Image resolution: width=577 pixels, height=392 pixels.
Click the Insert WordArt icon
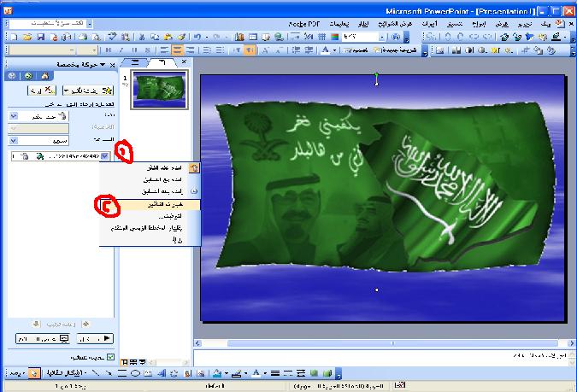pos(162,373)
